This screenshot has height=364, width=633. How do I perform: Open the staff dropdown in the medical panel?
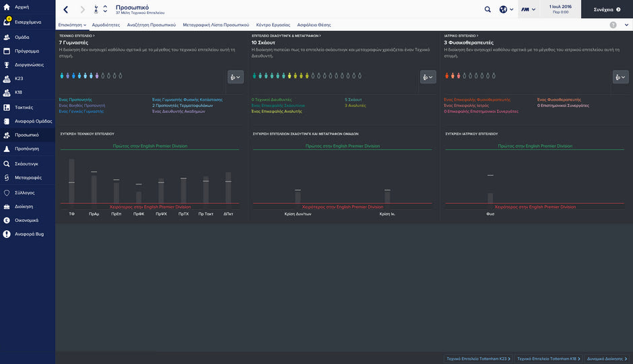[620, 77]
